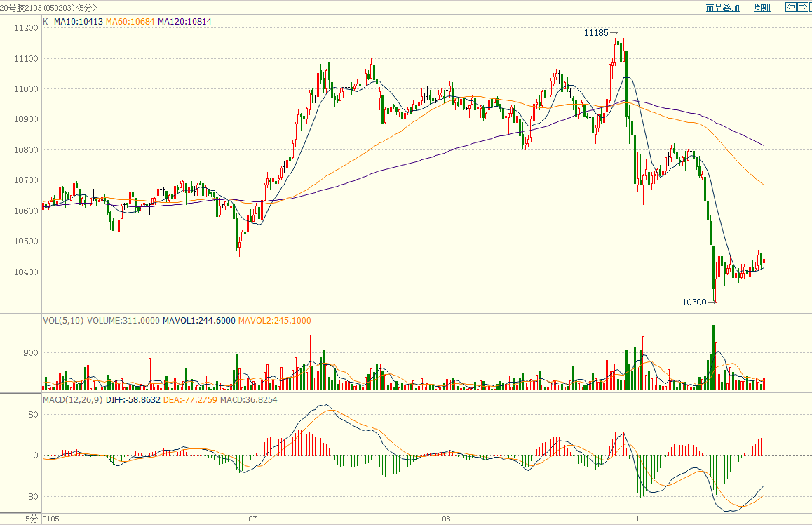Click the DEA:-77.2759 value

190,400
